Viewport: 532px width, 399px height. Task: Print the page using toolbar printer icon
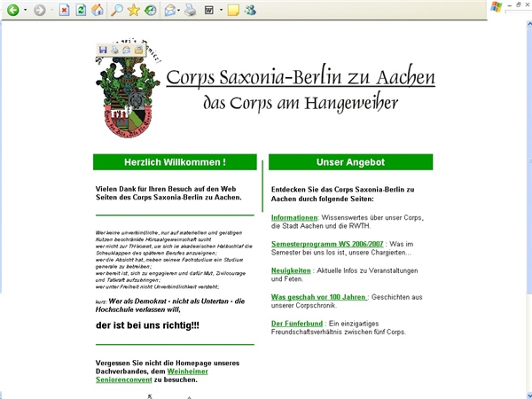click(x=191, y=10)
